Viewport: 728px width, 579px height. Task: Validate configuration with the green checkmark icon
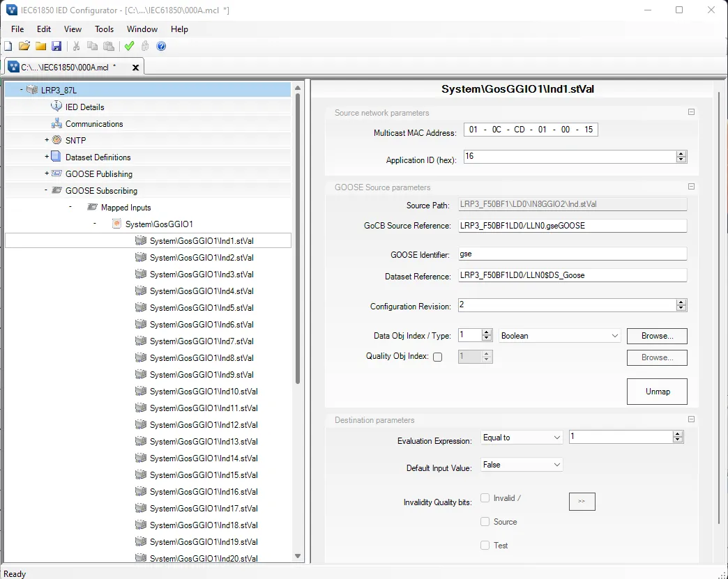pyautogui.click(x=130, y=46)
